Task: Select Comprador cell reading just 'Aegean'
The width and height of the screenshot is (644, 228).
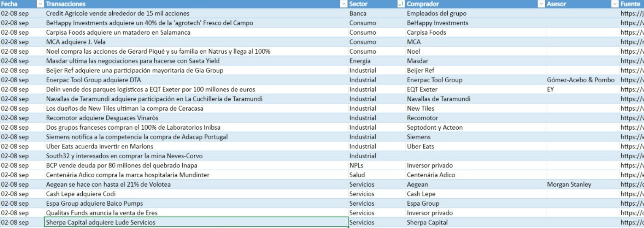Action: pos(475,185)
